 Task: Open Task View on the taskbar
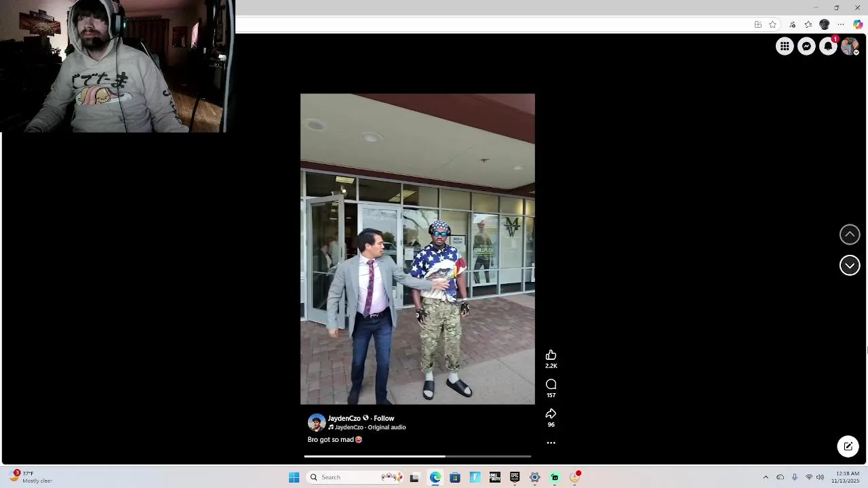[414, 477]
